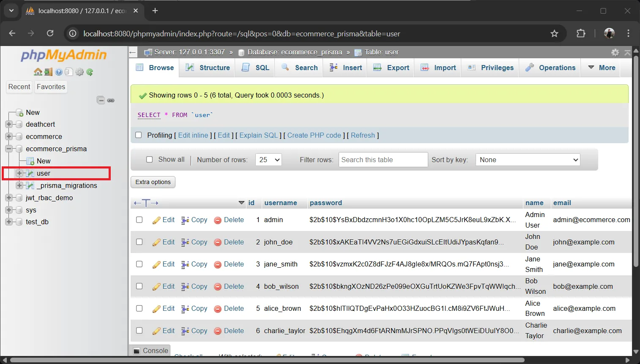
Task: Expand the deathcert database node
Action: (x=8, y=124)
